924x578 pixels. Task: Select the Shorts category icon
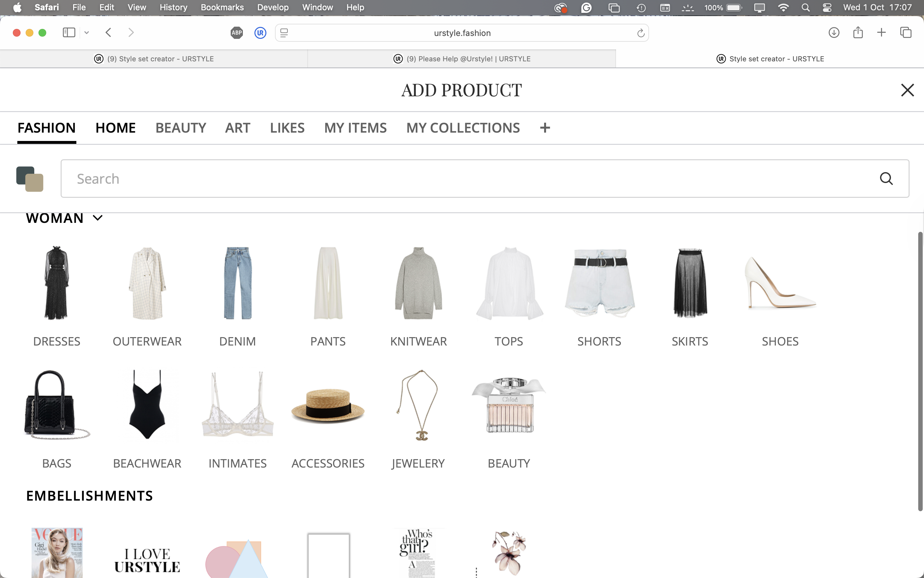point(599,283)
